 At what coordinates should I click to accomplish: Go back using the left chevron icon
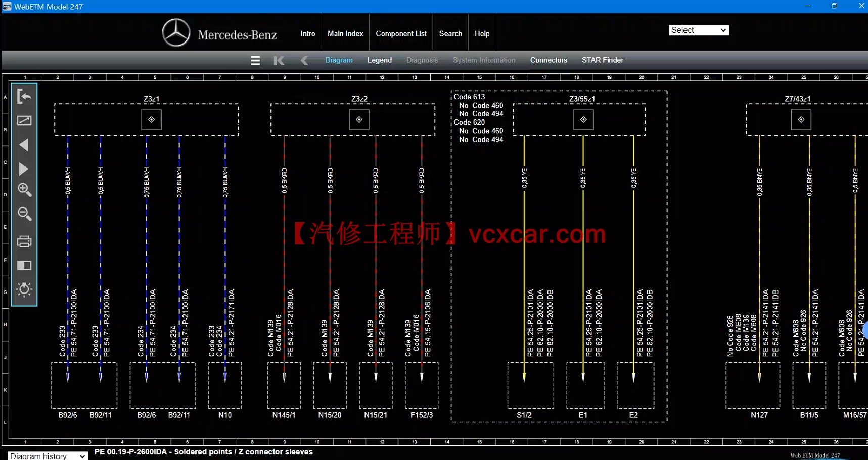[304, 60]
